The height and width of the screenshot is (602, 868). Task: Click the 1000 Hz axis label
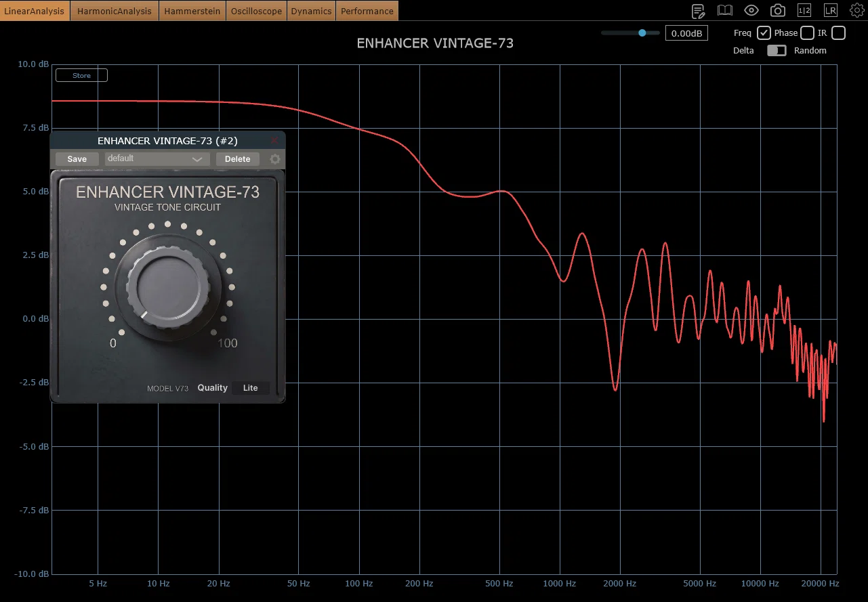(560, 584)
